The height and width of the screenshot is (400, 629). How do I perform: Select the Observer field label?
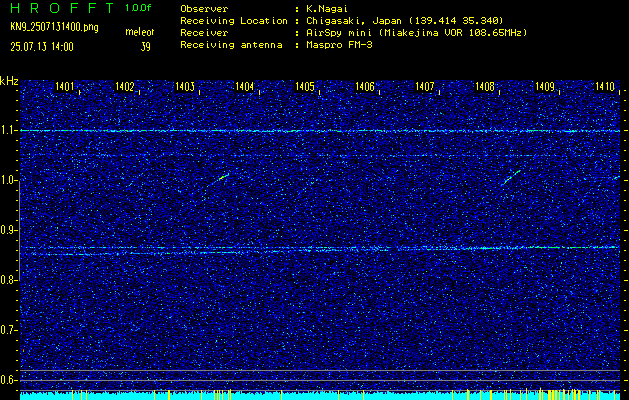tap(204, 8)
